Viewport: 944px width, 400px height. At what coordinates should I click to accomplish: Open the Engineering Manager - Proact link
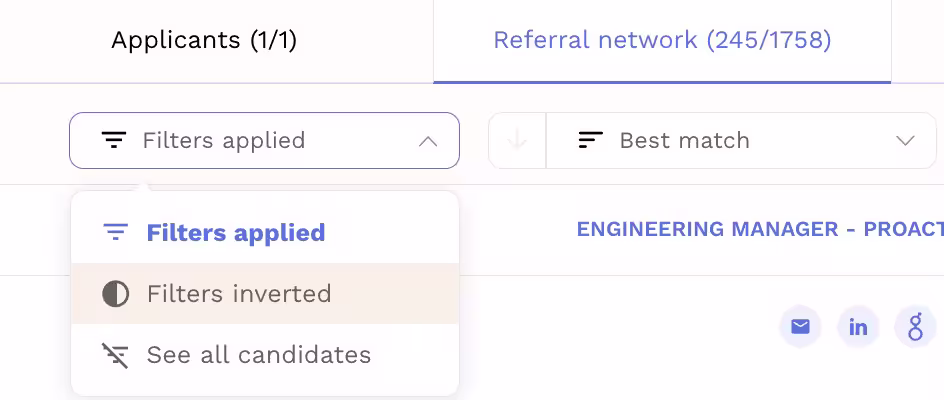point(760,230)
